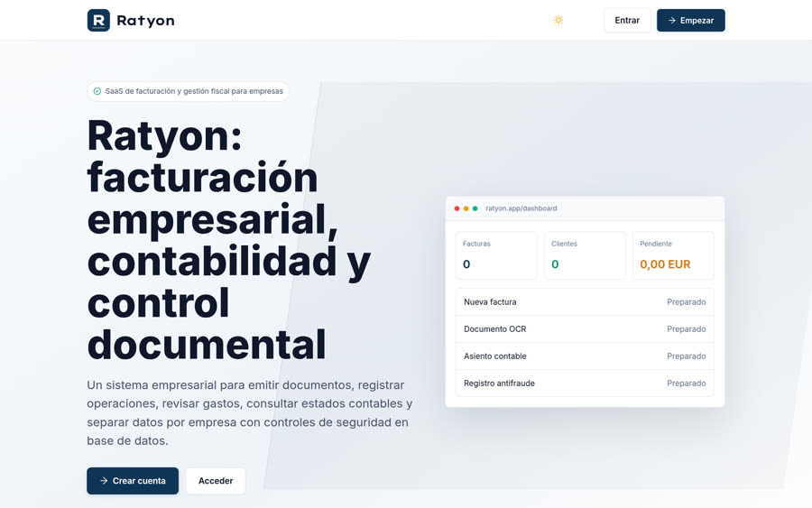Viewport: 812px width, 508px height.
Task: Click the Documento OCR row
Action: click(585, 328)
